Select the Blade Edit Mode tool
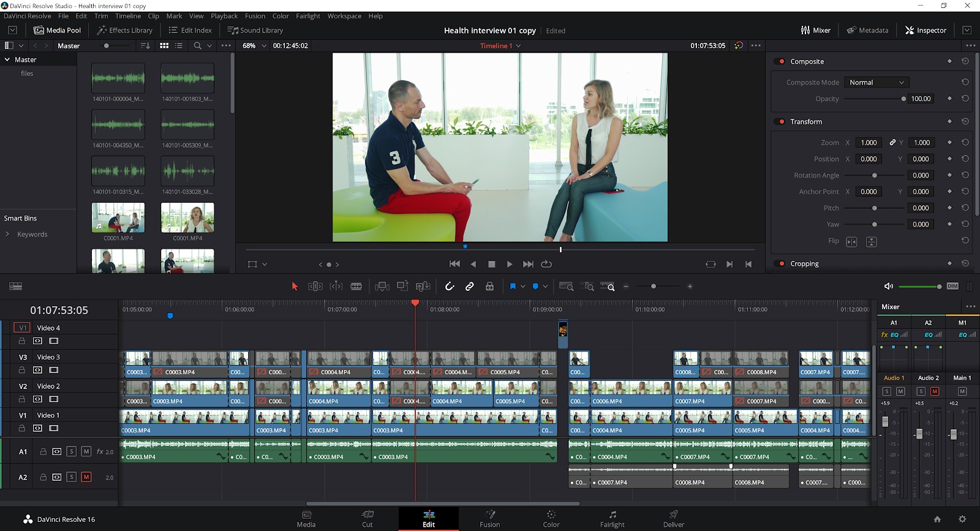This screenshot has width=980, height=531. (x=356, y=286)
